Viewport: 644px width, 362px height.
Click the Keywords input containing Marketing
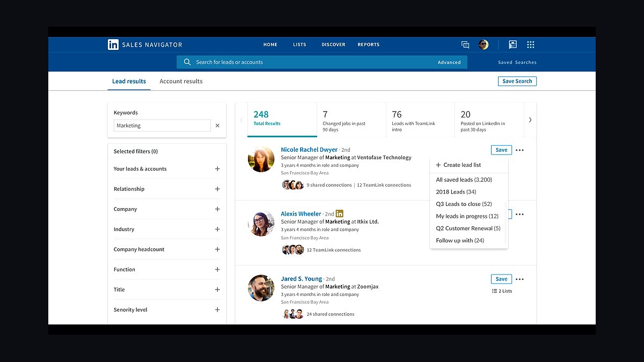tap(162, 125)
